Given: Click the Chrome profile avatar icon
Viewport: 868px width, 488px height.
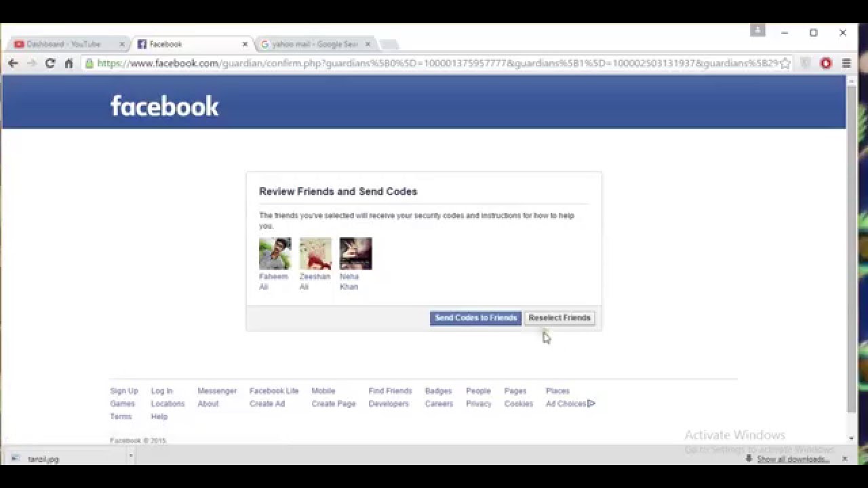Looking at the screenshot, I should click(x=757, y=30).
